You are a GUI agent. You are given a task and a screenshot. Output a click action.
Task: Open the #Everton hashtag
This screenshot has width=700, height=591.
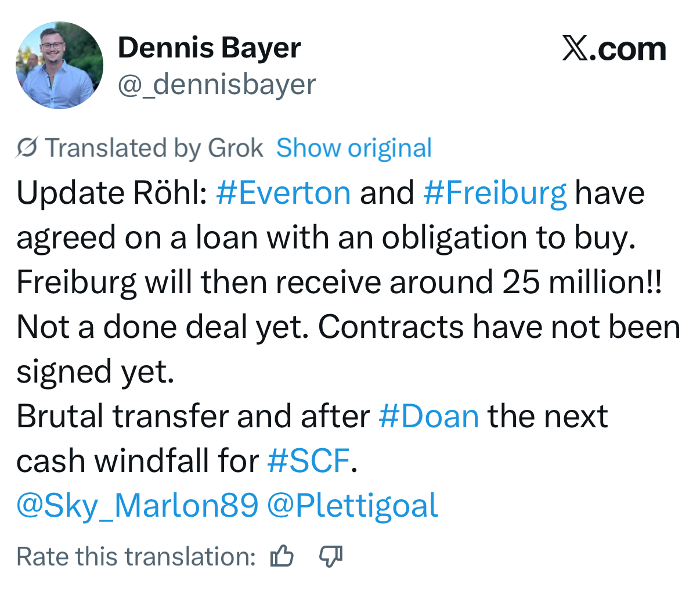[283, 193]
